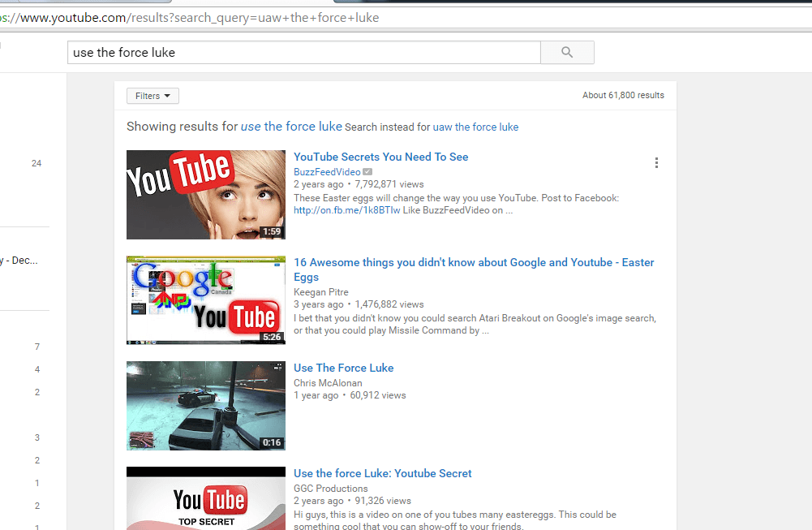Click '2 years ago • 7,792,871 views' text
812x530 pixels.
(x=359, y=184)
